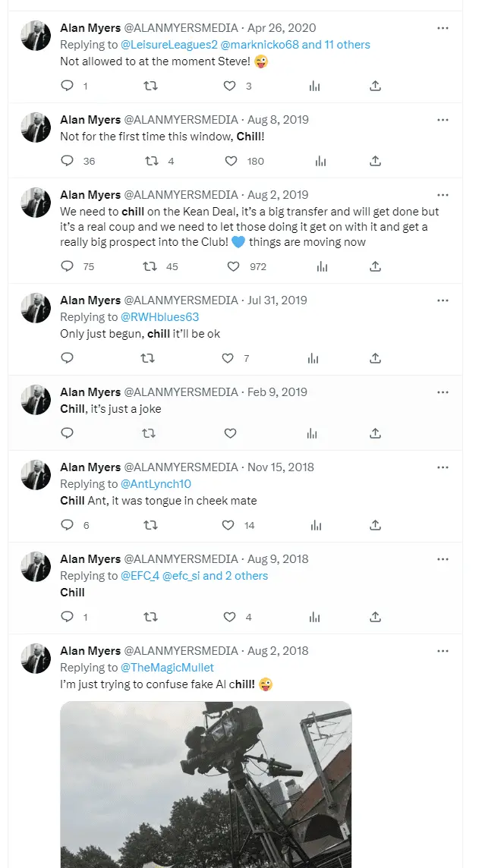482x868 pixels.
Task: Like the 'Chill, it's just a joke' tweet
Action: click(230, 433)
